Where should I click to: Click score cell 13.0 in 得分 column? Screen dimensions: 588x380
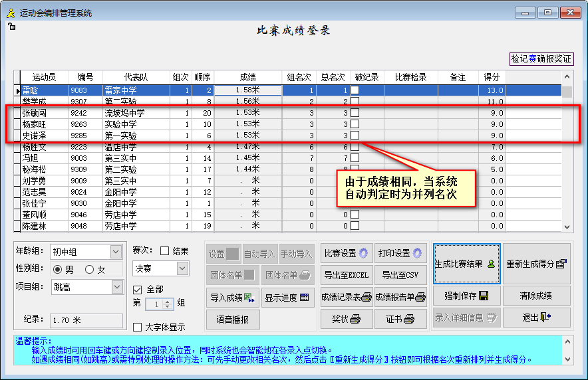492,90
